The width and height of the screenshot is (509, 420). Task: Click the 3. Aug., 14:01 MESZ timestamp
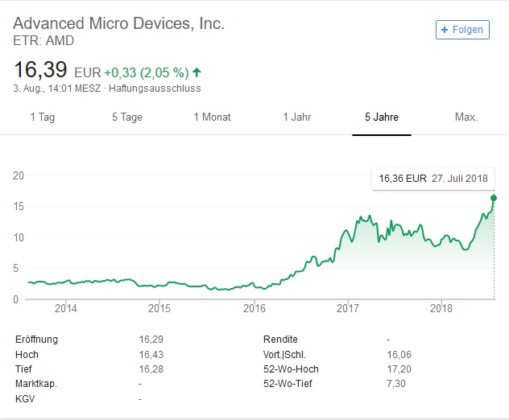pos(57,89)
